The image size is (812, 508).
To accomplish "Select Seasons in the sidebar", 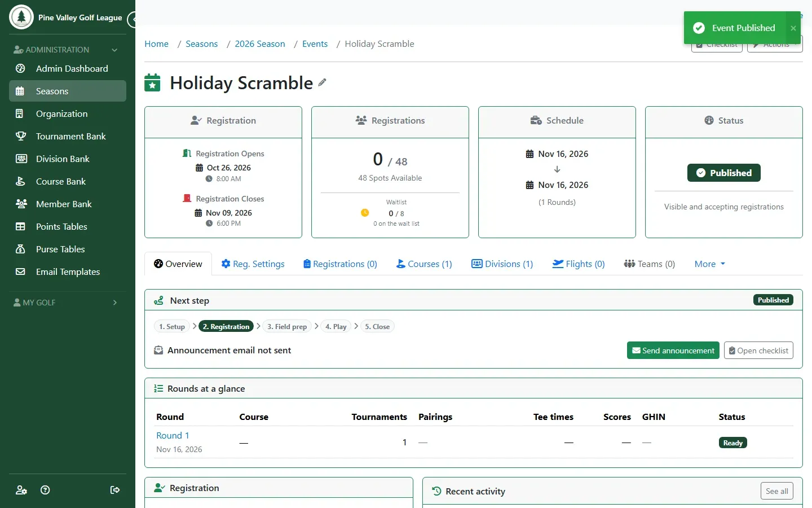I will pos(68,91).
